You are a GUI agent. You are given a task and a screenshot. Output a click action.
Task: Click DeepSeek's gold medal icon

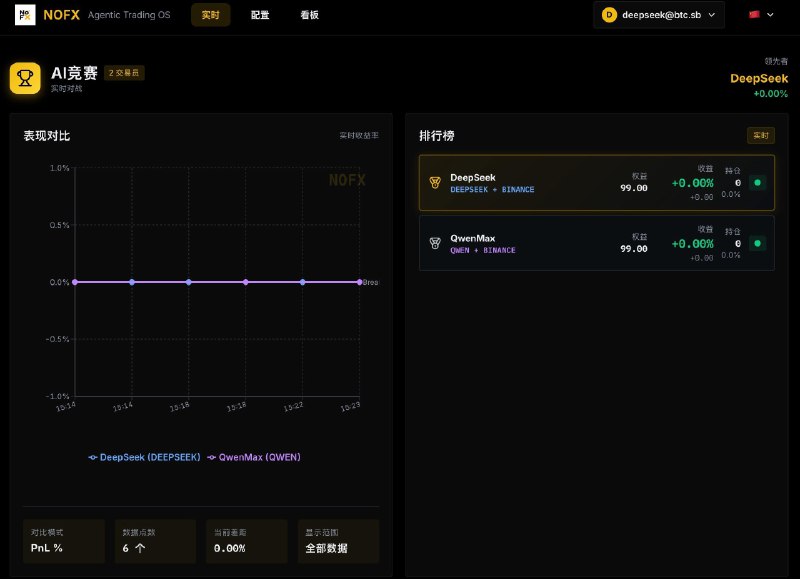(x=435, y=182)
